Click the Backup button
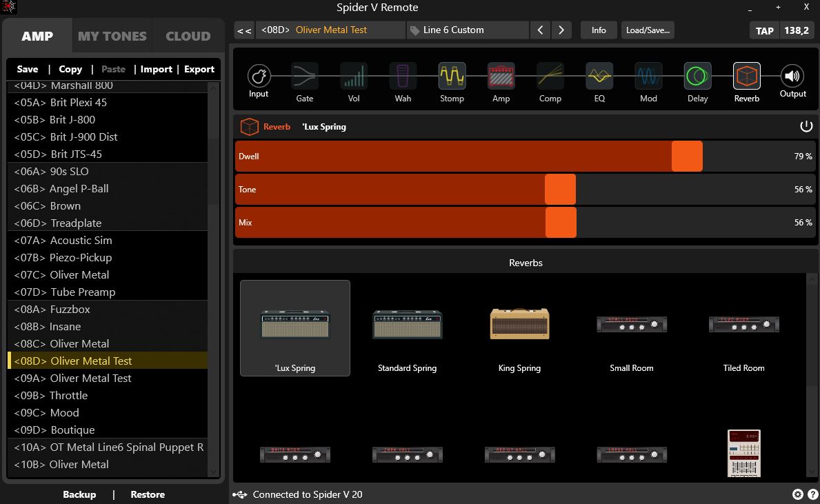 click(79, 494)
